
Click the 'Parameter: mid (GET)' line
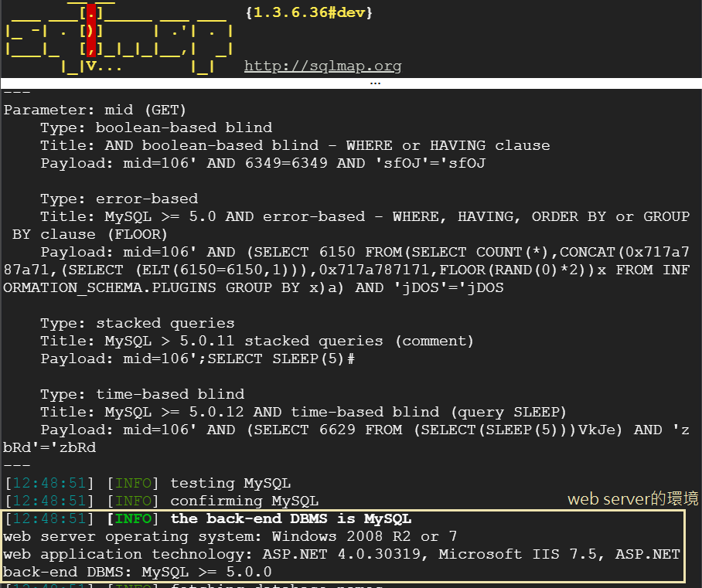95,110
